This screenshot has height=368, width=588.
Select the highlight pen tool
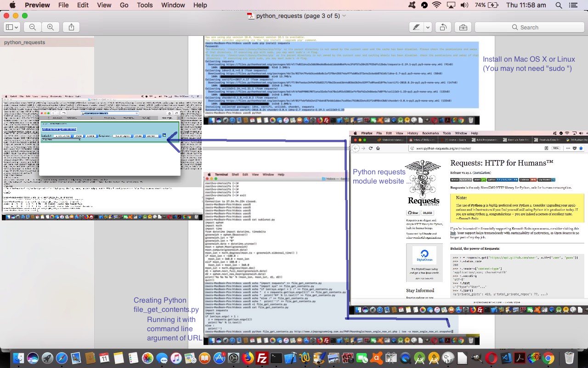[416, 27]
